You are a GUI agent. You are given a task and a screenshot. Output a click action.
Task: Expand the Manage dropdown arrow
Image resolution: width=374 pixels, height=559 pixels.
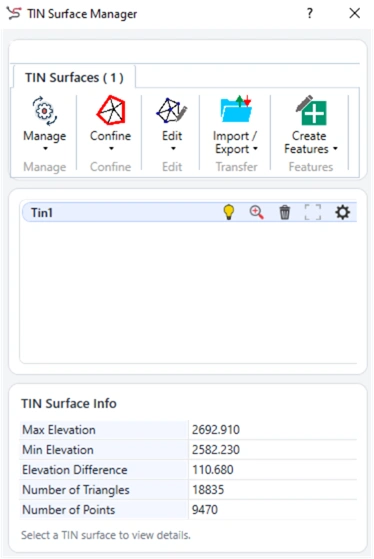pos(45,149)
